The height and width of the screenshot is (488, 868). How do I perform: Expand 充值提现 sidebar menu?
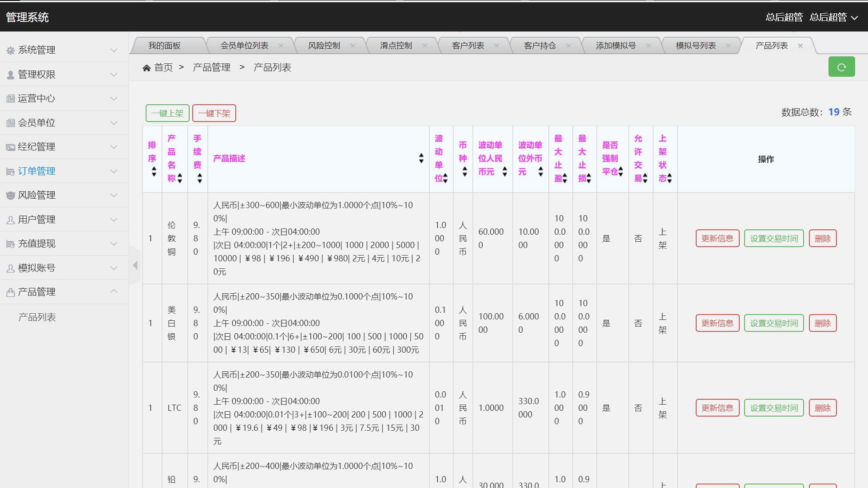click(x=64, y=244)
